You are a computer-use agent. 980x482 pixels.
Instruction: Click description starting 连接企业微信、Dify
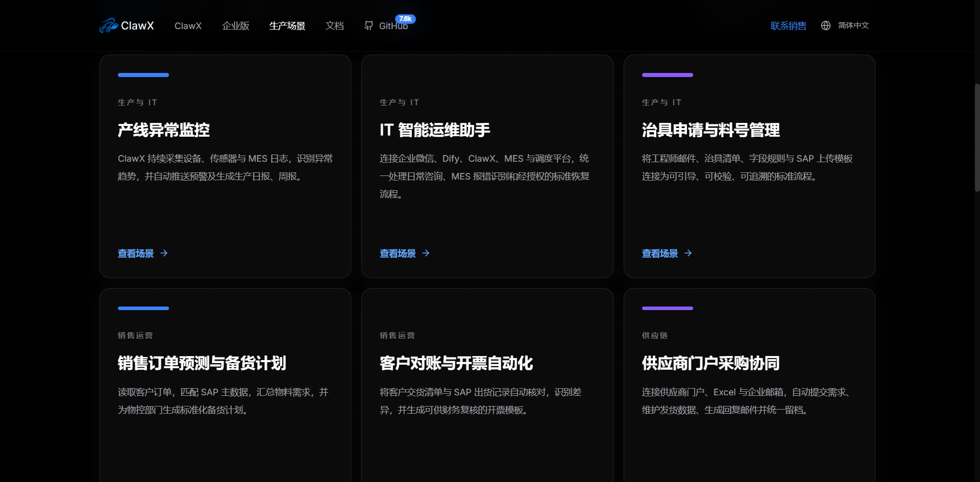tap(485, 176)
